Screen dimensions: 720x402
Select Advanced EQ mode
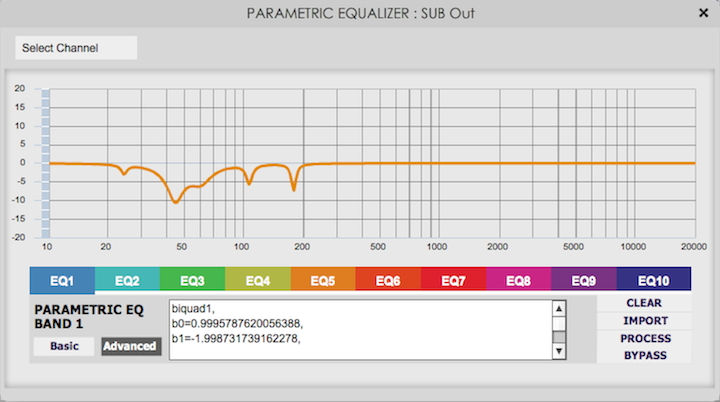click(x=131, y=346)
